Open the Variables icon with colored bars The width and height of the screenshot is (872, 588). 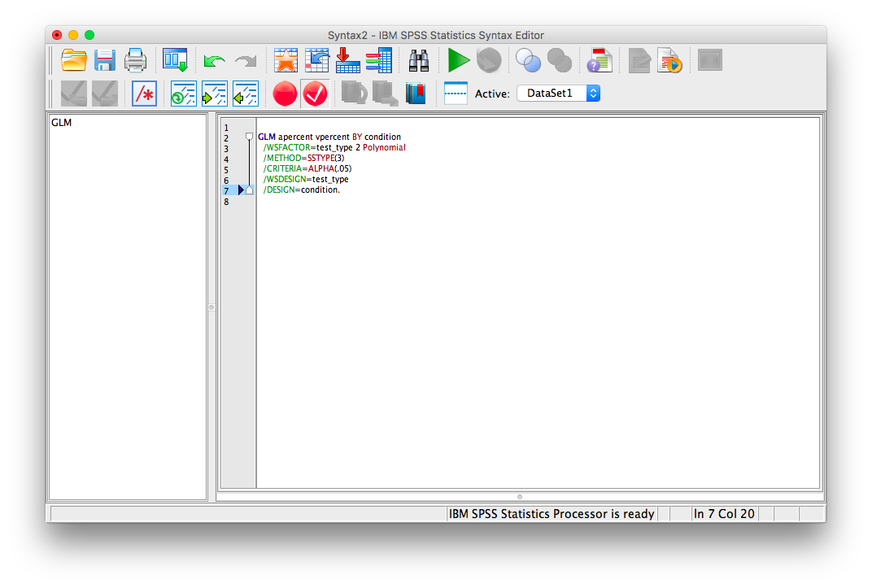[379, 60]
